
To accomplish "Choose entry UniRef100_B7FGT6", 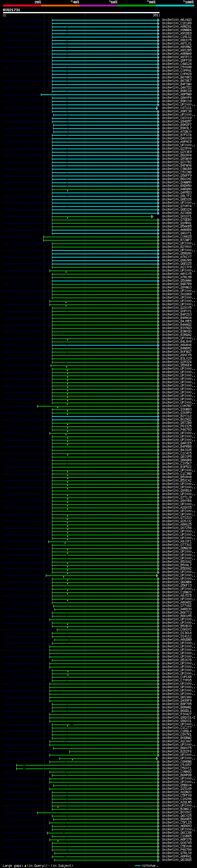I will pyautogui.click(x=177, y=135).
